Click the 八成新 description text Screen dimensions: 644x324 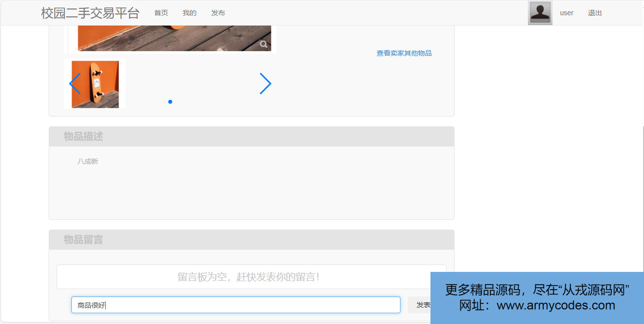click(x=88, y=161)
